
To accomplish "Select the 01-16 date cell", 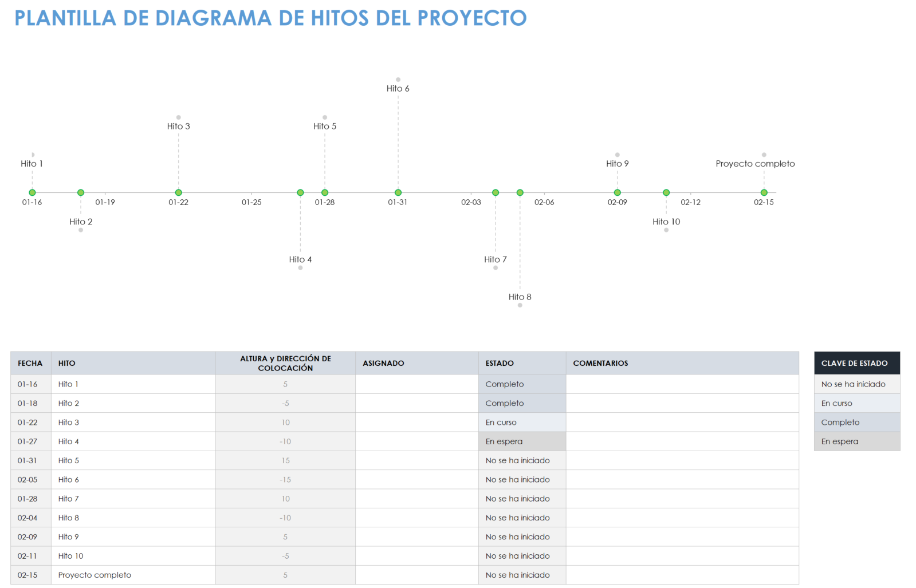I will click(31, 384).
